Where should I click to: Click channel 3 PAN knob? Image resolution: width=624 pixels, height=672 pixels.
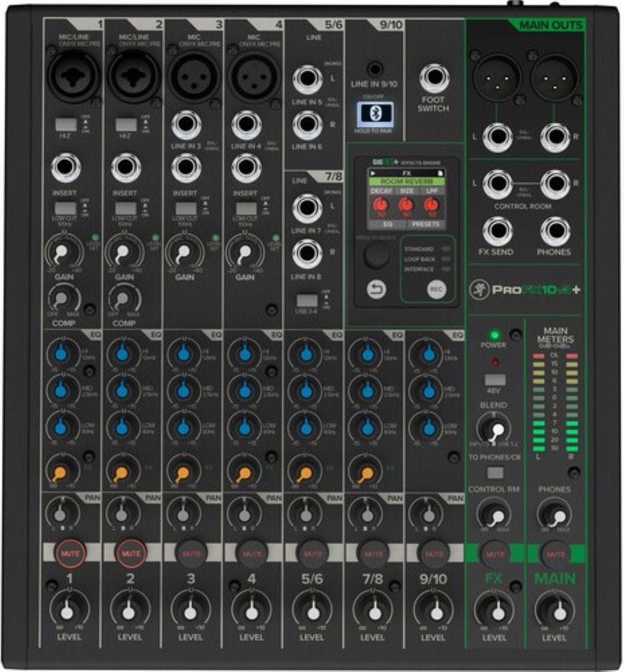click(183, 513)
